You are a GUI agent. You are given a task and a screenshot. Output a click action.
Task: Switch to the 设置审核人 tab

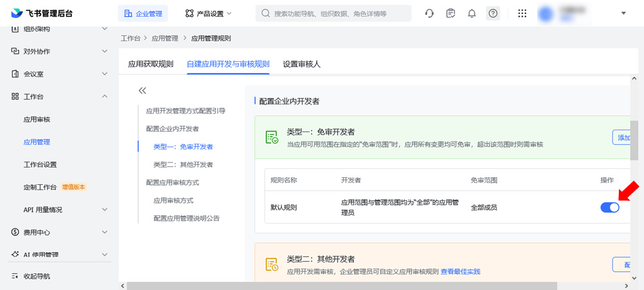(x=301, y=64)
